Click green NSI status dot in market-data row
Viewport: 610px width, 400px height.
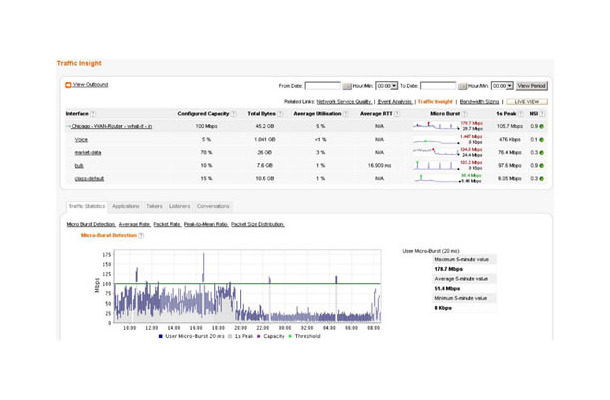click(542, 153)
